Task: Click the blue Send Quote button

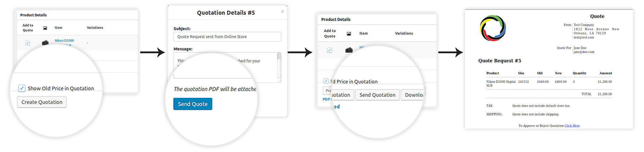Action: coord(193,104)
